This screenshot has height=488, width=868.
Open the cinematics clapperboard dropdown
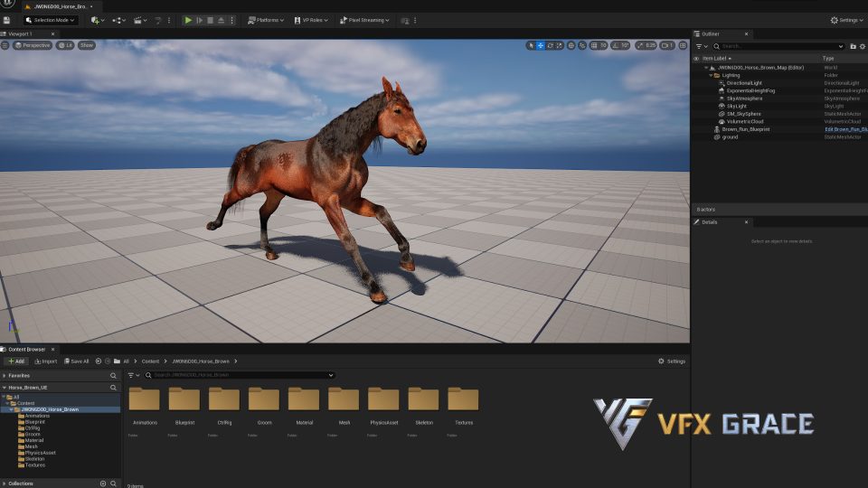140,21
